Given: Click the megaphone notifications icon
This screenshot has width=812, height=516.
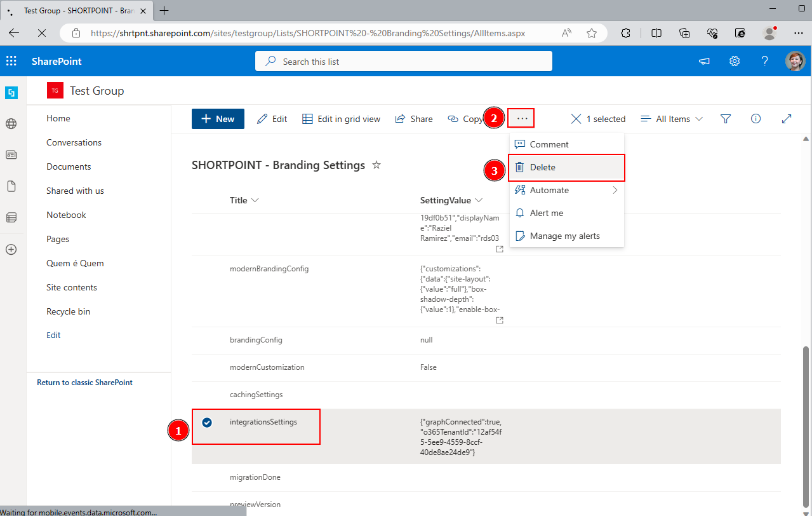Looking at the screenshot, I should click(x=704, y=61).
